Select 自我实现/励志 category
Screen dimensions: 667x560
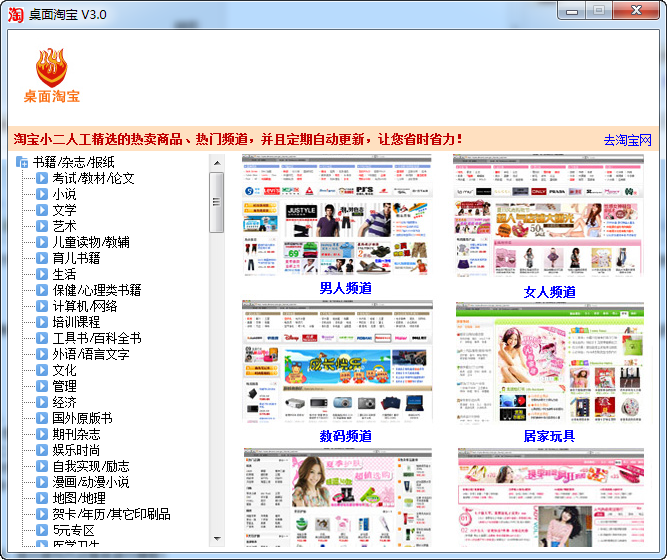91,466
